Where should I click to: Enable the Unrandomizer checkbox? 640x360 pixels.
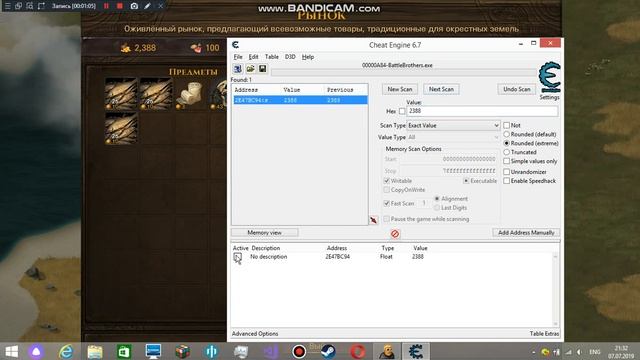coord(507,172)
